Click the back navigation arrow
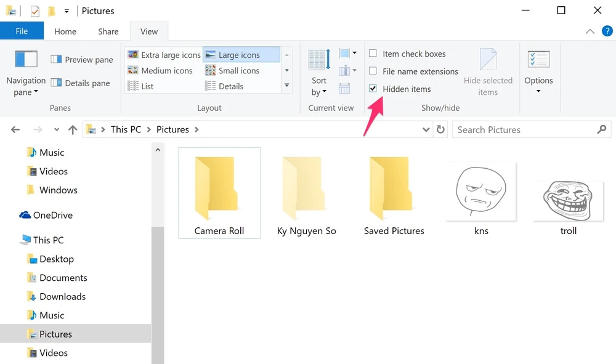 click(15, 129)
